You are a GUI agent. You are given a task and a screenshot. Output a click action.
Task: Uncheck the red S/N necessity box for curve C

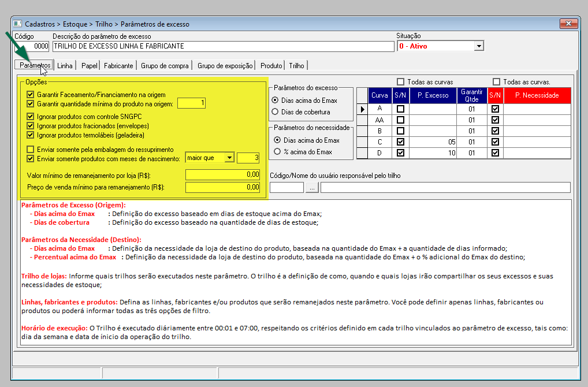tap(496, 142)
